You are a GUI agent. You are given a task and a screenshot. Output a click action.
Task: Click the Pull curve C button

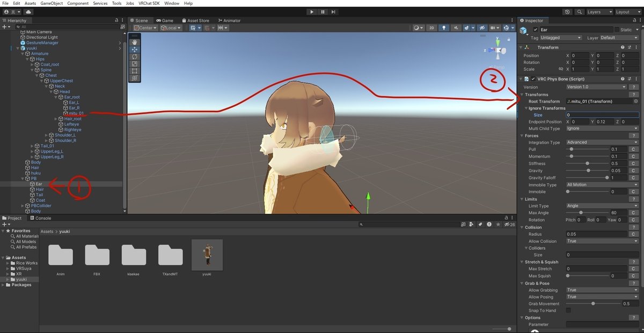tap(633, 149)
